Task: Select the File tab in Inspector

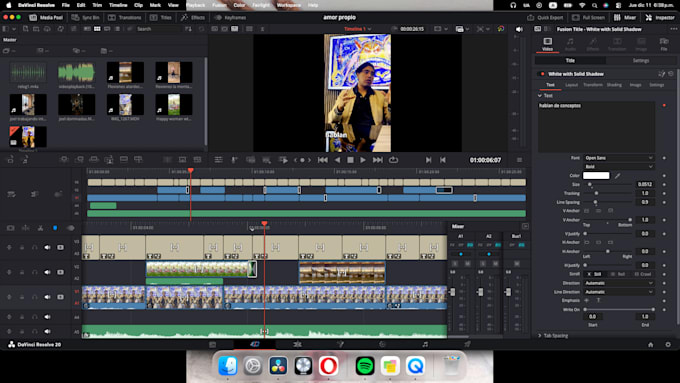Action: tap(664, 44)
